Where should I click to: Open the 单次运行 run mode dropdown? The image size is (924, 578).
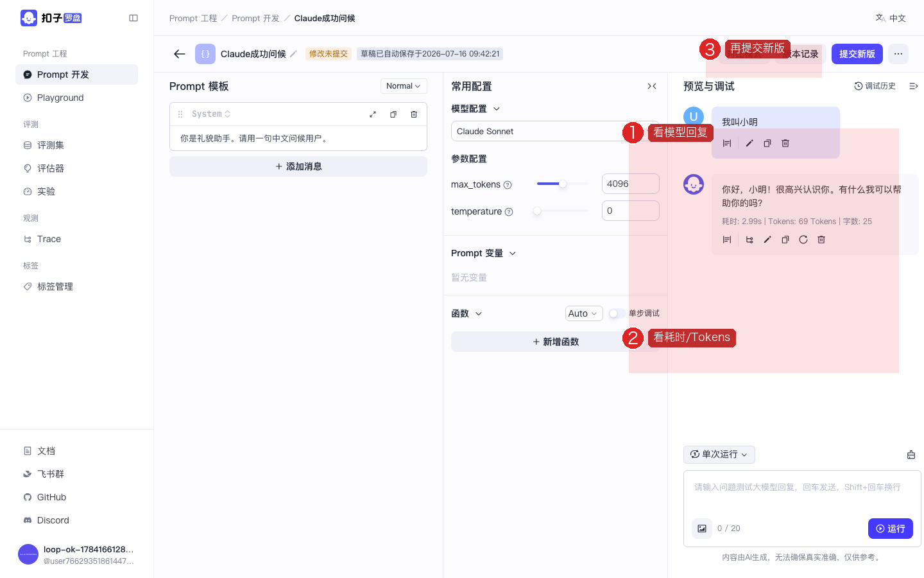click(719, 455)
